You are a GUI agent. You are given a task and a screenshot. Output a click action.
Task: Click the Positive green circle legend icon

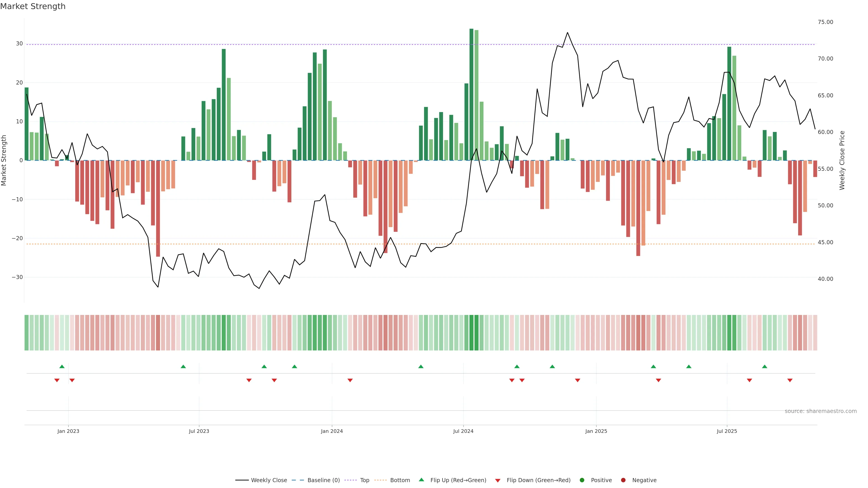tap(582, 480)
